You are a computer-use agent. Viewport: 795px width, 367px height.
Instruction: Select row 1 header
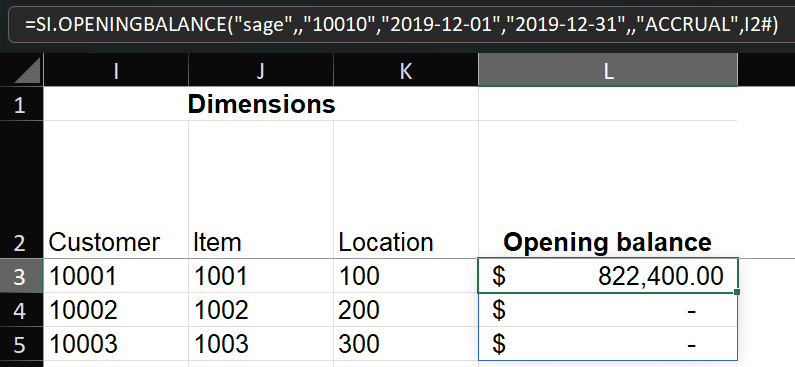(x=21, y=104)
